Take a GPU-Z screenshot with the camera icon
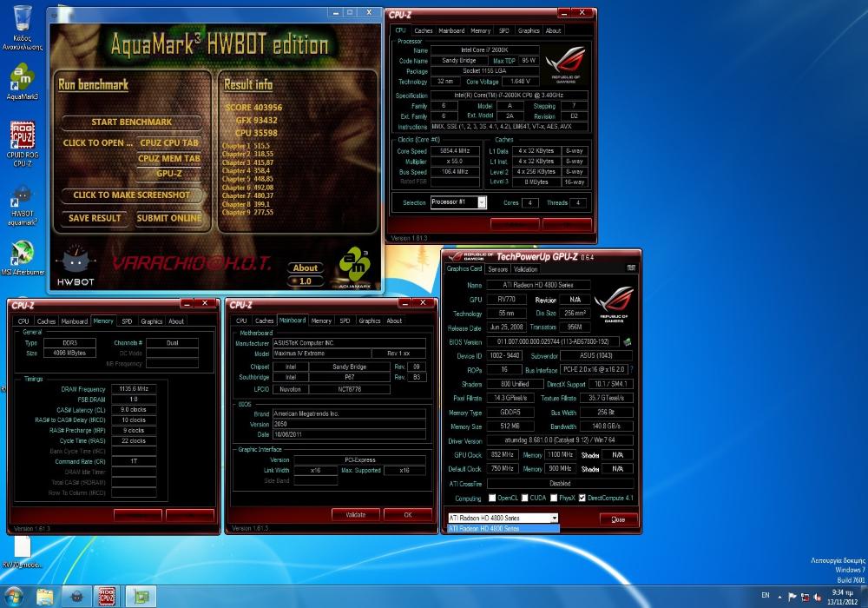Image resolution: width=868 pixels, height=608 pixels. tap(630, 268)
